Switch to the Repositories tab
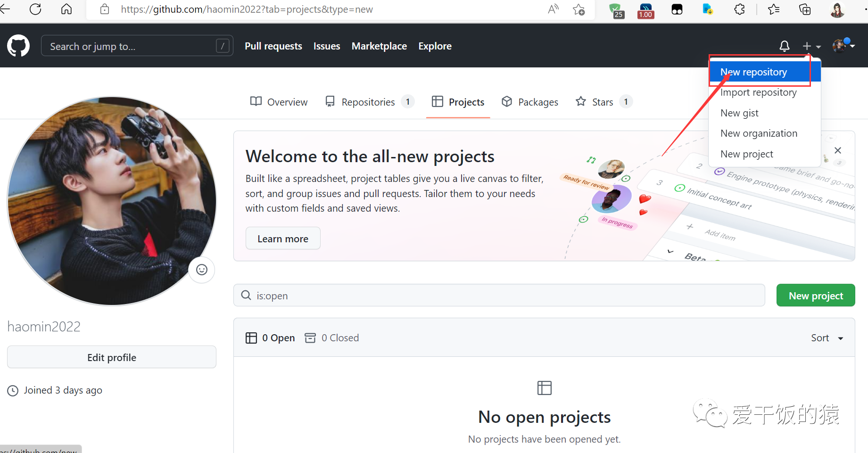Screen dimensions: 868x453 click(x=369, y=102)
